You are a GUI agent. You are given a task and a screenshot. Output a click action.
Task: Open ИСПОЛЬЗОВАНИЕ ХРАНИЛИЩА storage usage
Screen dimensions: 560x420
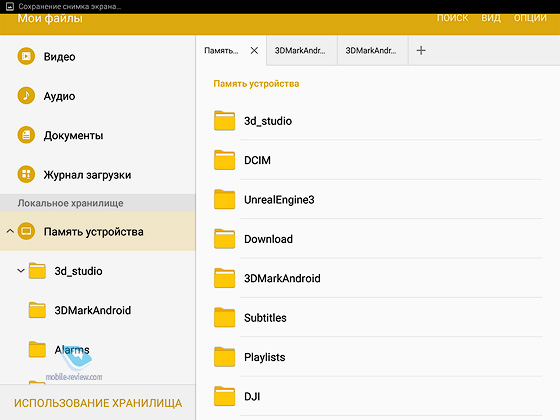98,403
